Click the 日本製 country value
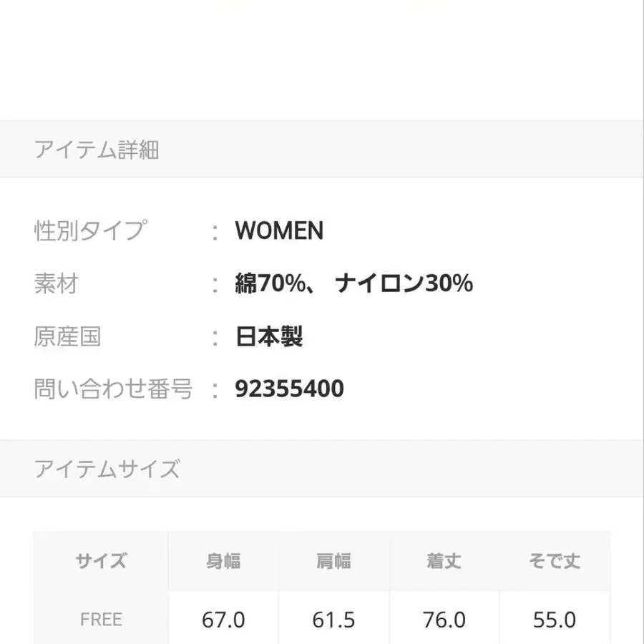Image resolution: width=644 pixels, height=644 pixels. click(x=269, y=336)
